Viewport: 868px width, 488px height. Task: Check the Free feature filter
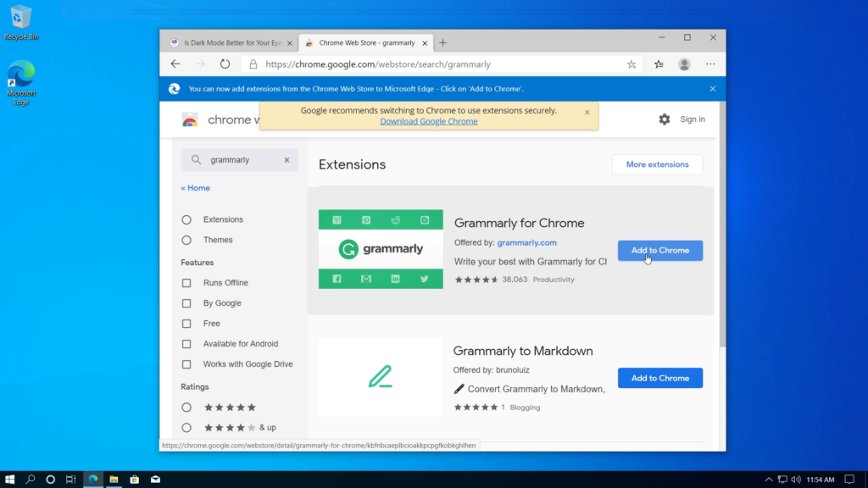186,324
